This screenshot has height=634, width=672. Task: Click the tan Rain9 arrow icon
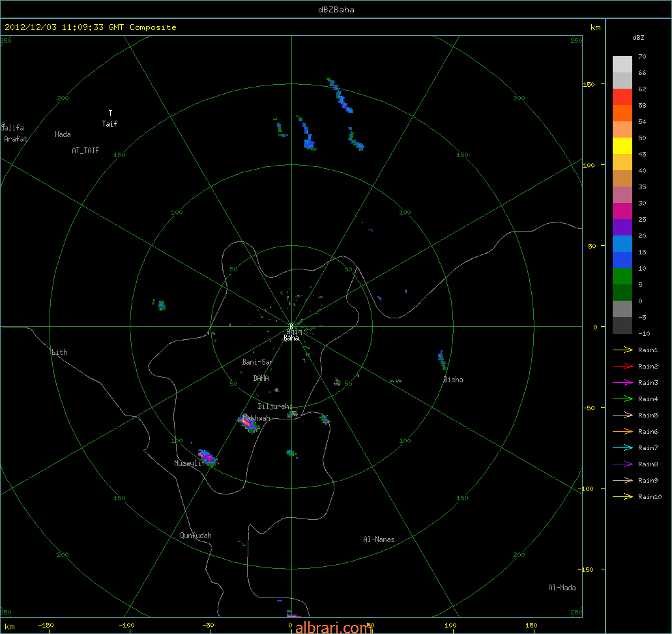click(x=622, y=481)
